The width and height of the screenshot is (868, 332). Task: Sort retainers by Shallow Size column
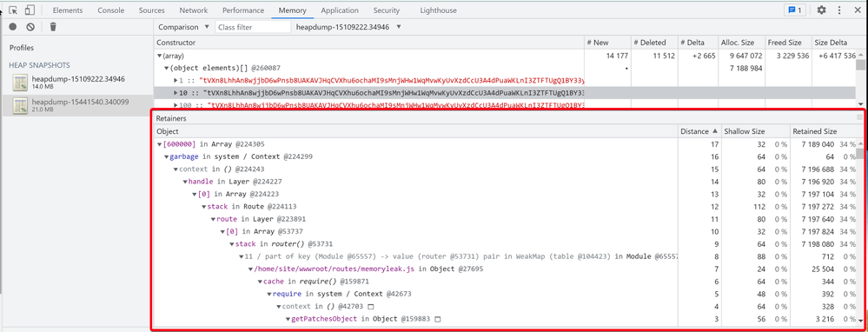tap(756, 132)
